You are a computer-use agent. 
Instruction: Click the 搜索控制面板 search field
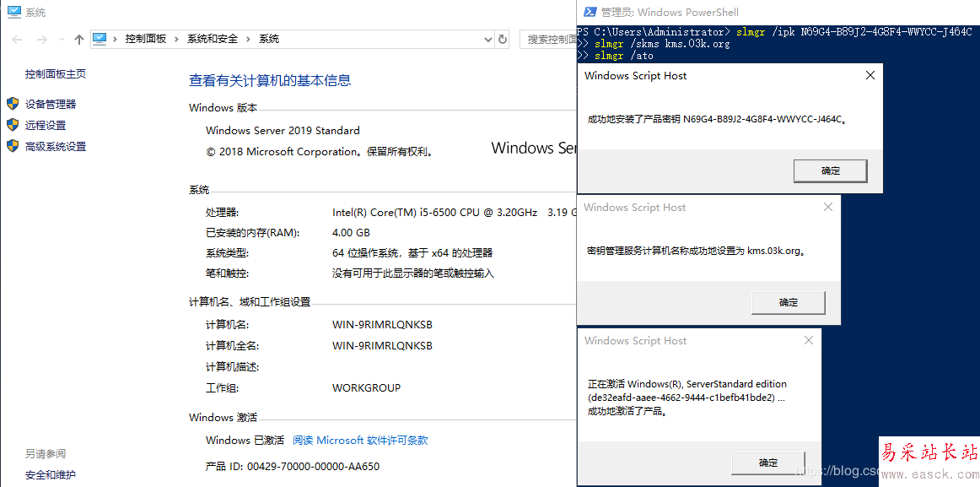click(x=550, y=39)
